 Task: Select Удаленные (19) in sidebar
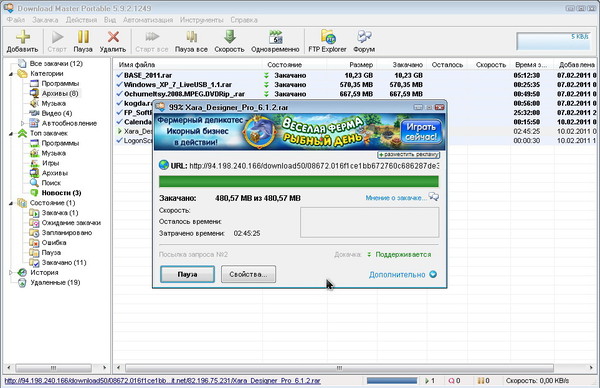pos(55,282)
